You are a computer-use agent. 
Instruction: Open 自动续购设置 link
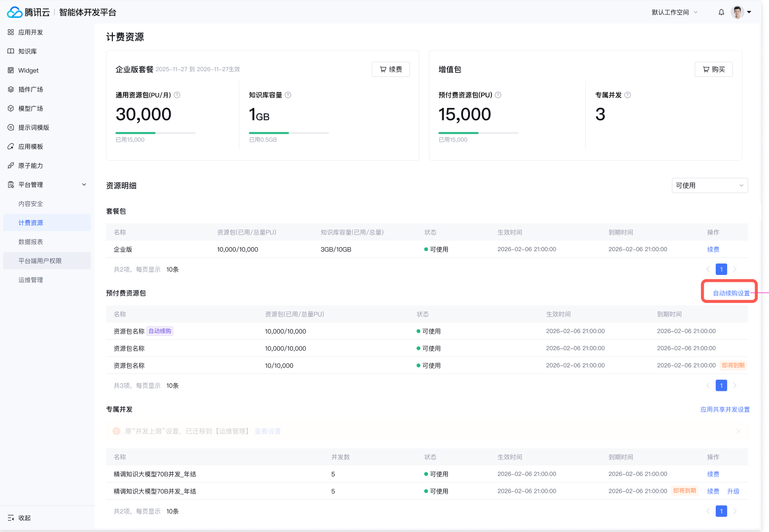coord(731,293)
